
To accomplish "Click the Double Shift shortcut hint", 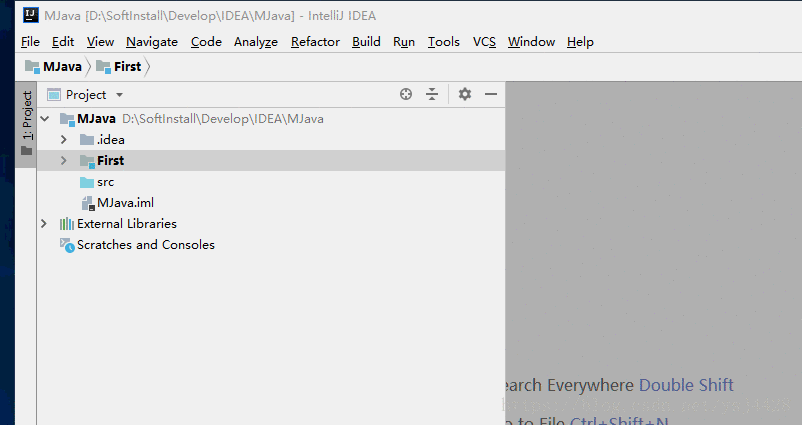I will tap(686, 385).
